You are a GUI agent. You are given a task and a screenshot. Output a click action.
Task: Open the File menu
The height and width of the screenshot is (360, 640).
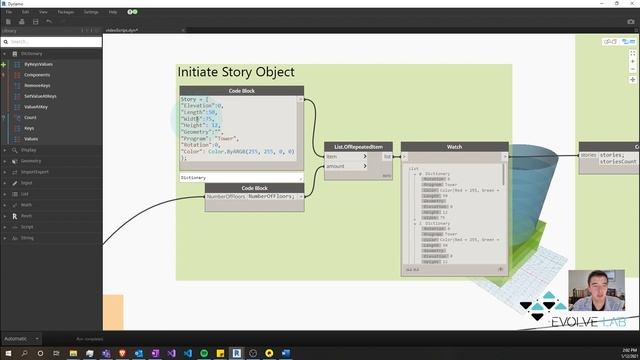click(x=9, y=12)
